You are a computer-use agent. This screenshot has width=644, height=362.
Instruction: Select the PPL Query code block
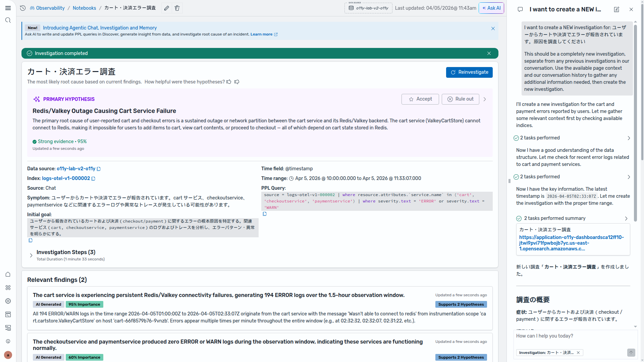[377, 201]
